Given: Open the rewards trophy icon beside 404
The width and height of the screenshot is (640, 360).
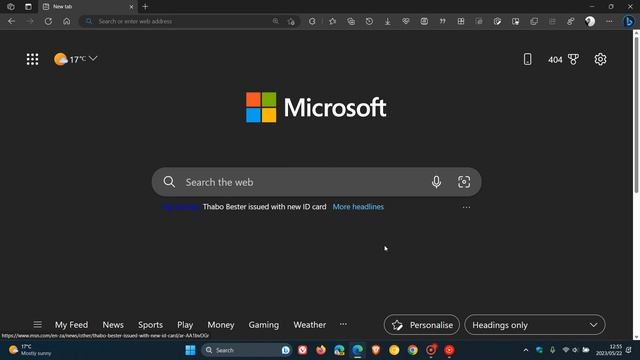Looking at the screenshot, I should [573, 59].
